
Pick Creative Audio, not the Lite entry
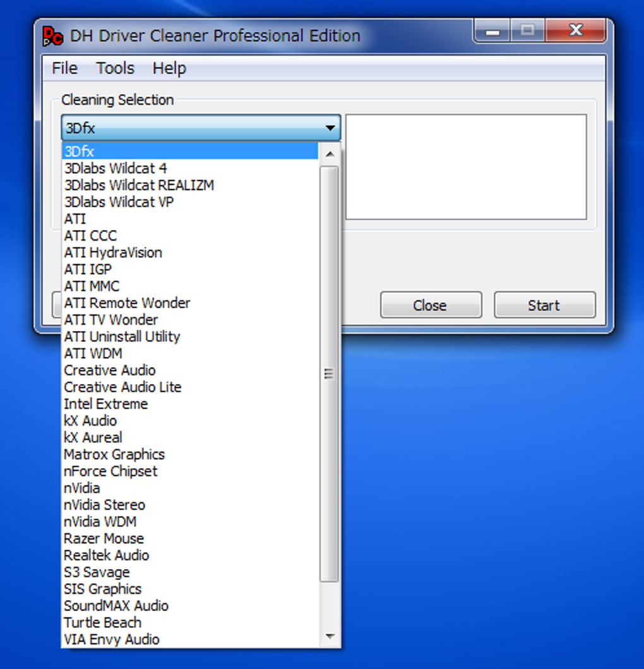tap(190, 370)
